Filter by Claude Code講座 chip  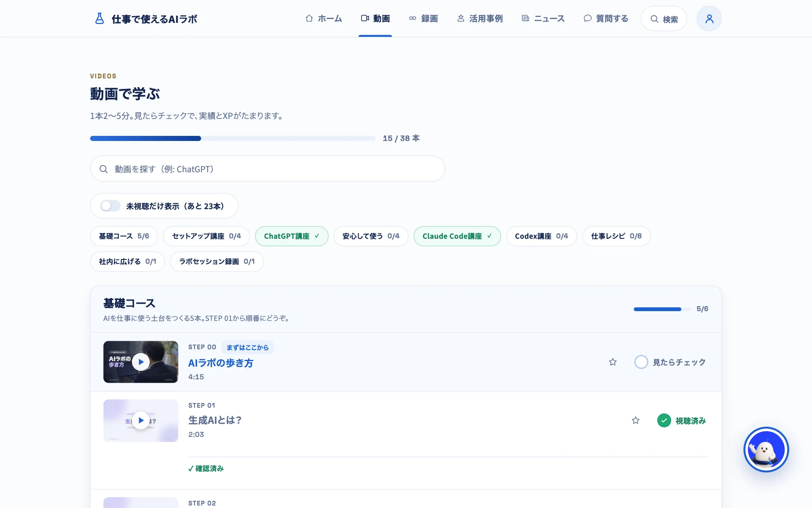tap(457, 236)
